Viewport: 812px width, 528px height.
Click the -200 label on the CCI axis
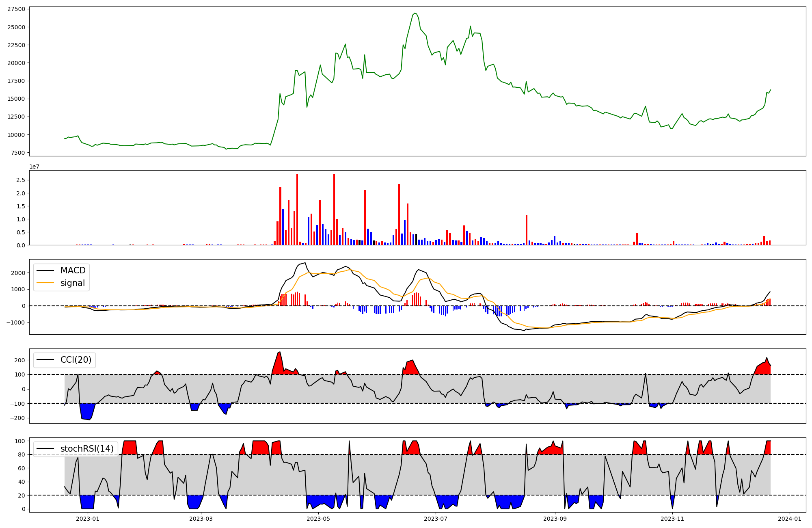(17, 418)
